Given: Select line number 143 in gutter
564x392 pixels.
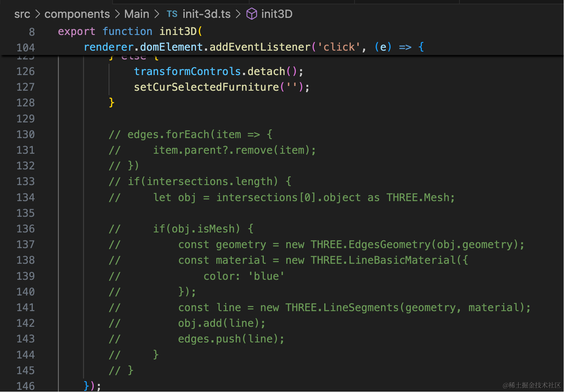Looking at the screenshot, I should [26, 339].
